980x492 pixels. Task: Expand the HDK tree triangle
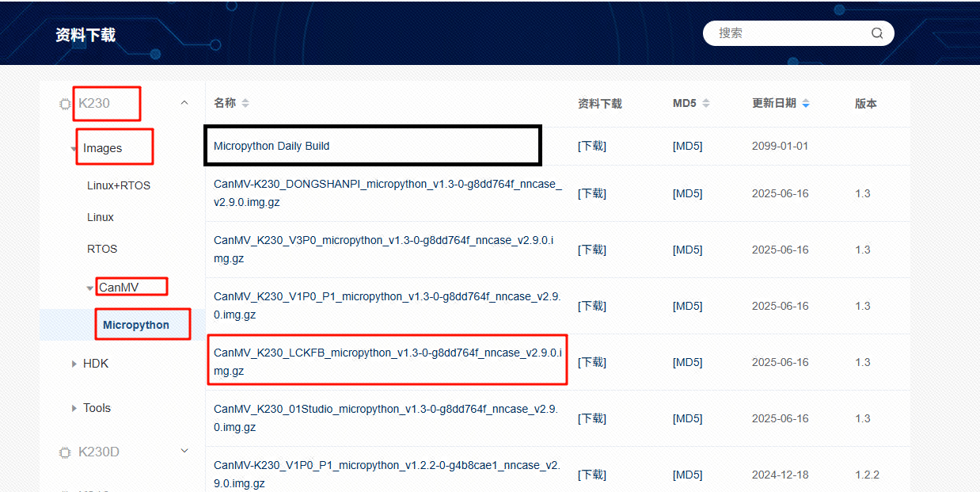pyautogui.click(x=74, y=364)
